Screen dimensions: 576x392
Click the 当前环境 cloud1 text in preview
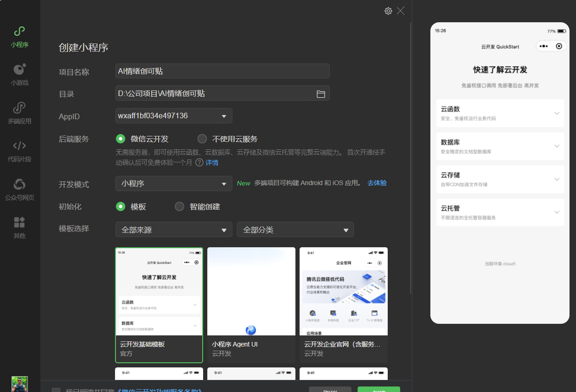click(500, 264)
